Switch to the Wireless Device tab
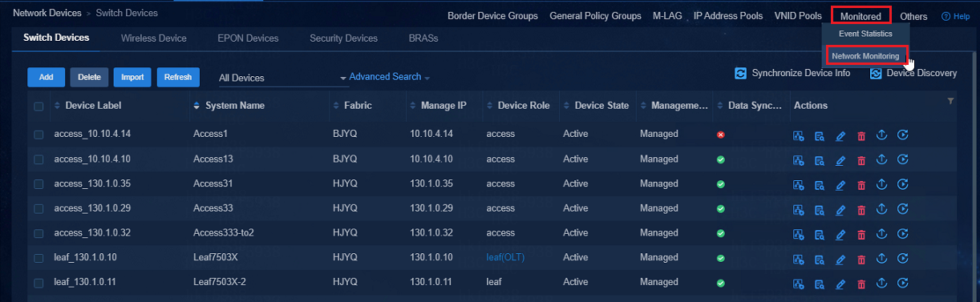Image resolution: width=980 pixels, height=302 pixels. click(x=154, y=38)
